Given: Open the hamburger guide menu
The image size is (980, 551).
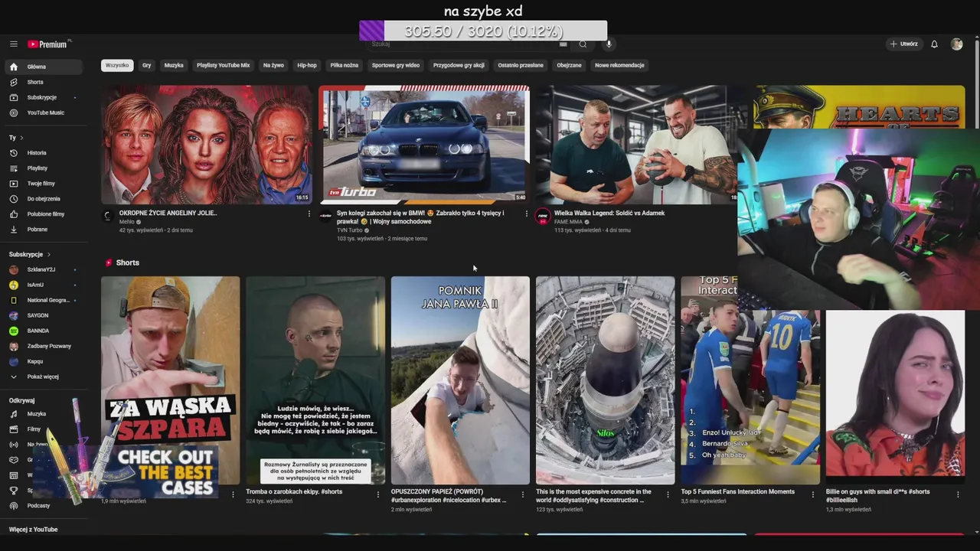Looking at the screenshot, I should point(13,44).
